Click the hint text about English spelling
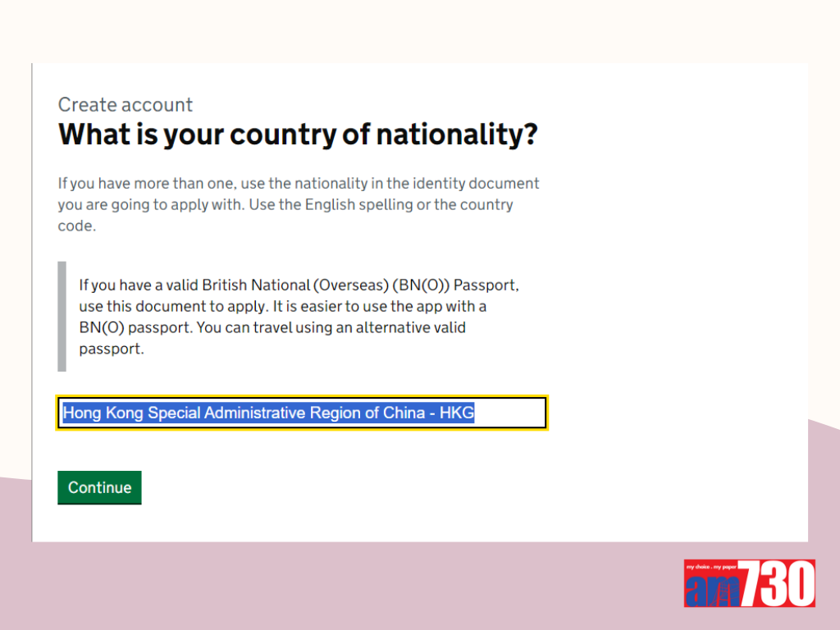Viewport: 840px width, 630px height. (x=409, y=205)
